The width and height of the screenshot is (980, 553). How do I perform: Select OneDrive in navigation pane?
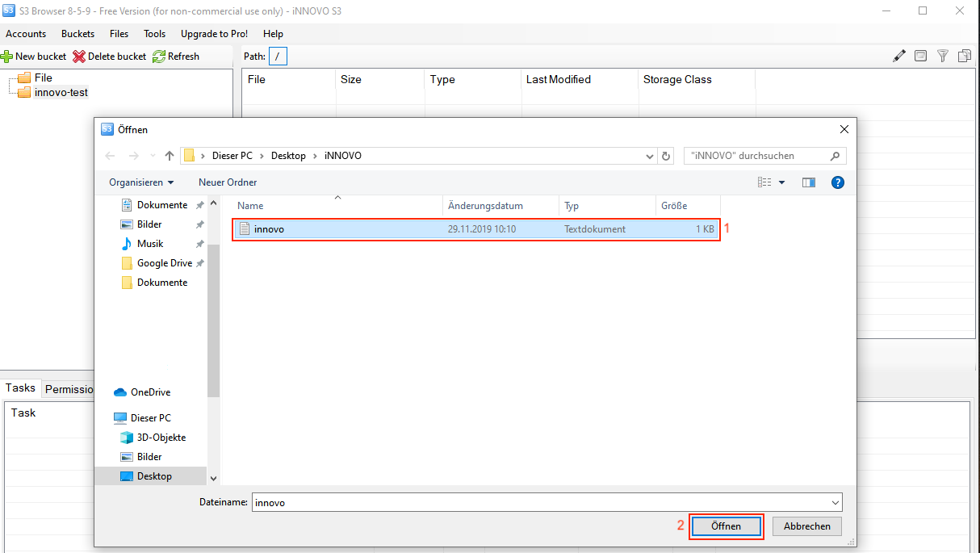[x=150, y=392]
